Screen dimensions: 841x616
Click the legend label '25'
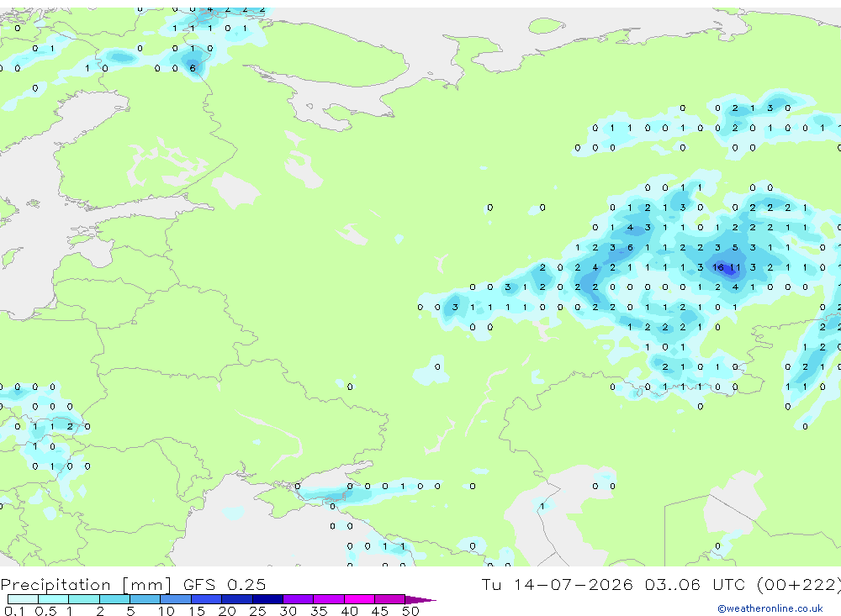(x=257, y=611)
